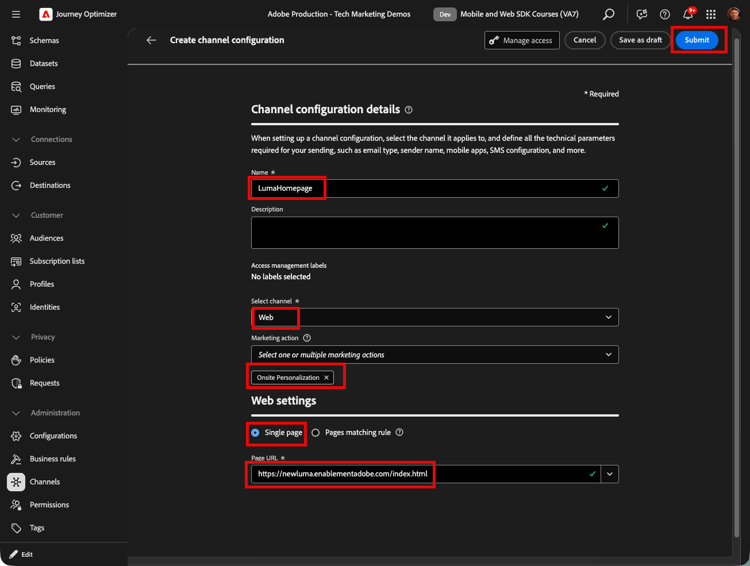Collapse the Privacy section
750x566 pixels.
pyautogui.click(x=16, y=337)
